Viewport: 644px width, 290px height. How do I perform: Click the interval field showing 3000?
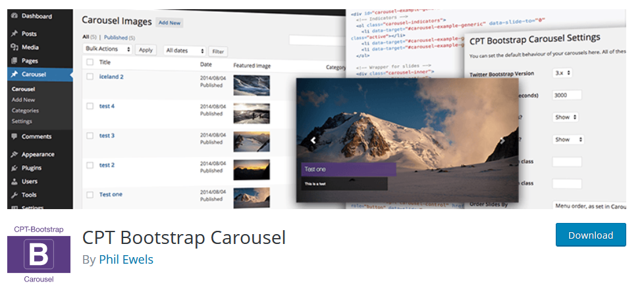click(567, 95)
